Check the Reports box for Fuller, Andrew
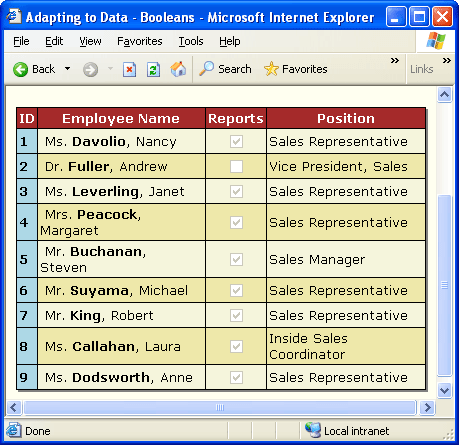Screen dimensions: 459x445 tap(236, 166)
